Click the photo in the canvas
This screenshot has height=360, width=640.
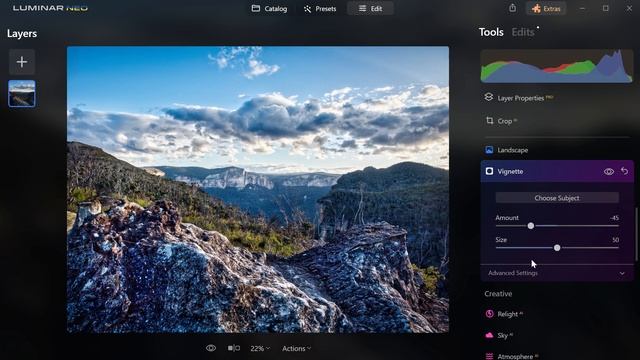pyautogui.click(x=258, y=189)
